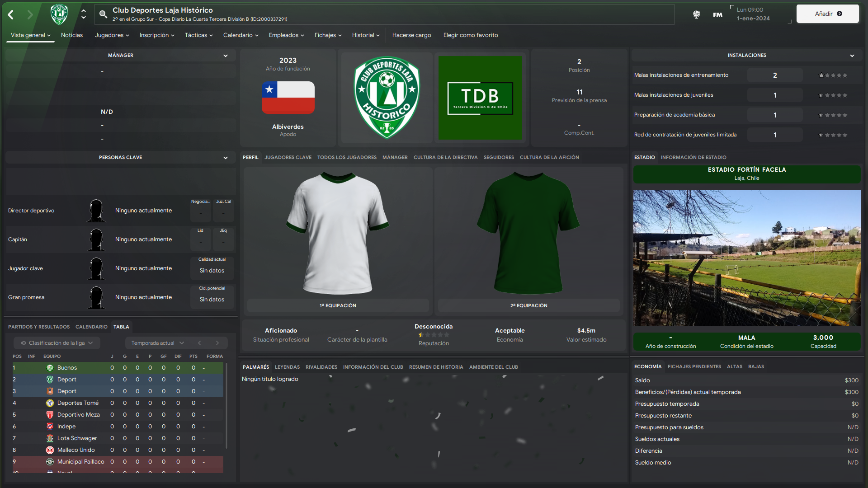Click the Capitán silhouette portrait
Viewport: 868px width, 488px height.
click(96, 239)
